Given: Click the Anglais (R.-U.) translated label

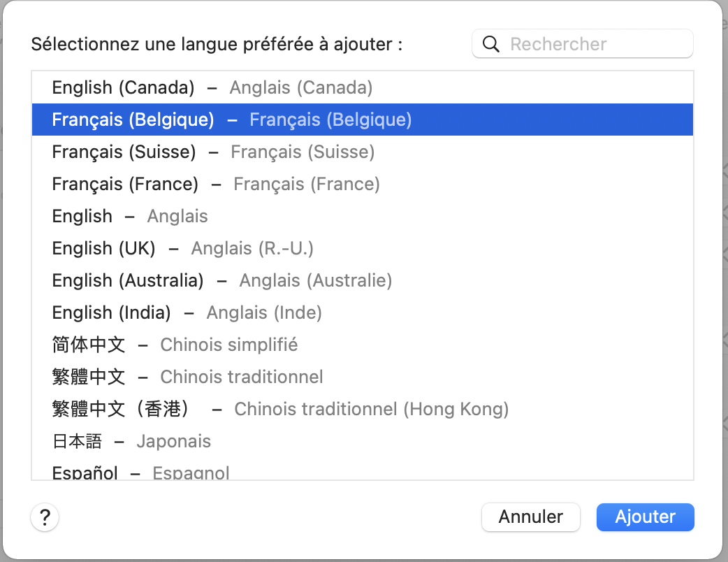Looking at the screenshot, I should (252, 248).
